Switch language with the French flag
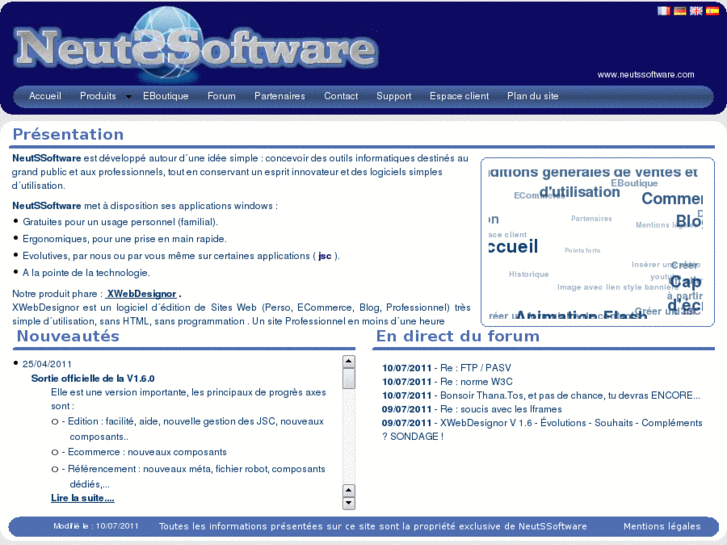Image resolution: width=727 pixels, height=545 pixels. 663,11
